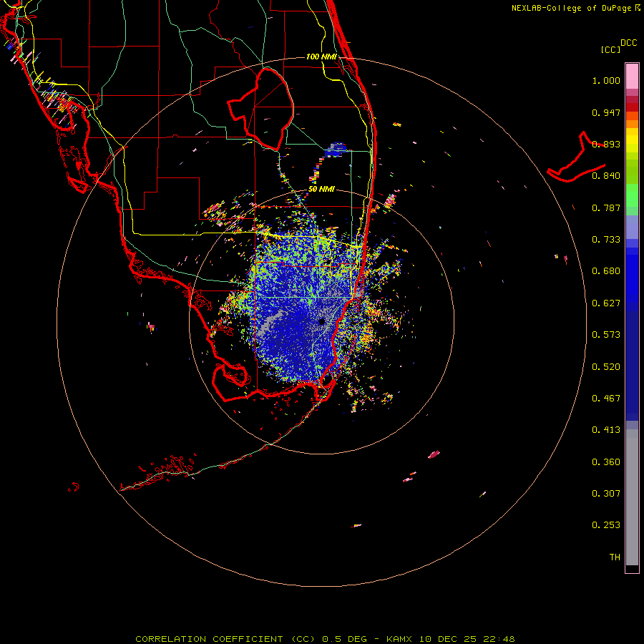
Task: Click the 0.893 scale label
Action: (x=606, y=144)
